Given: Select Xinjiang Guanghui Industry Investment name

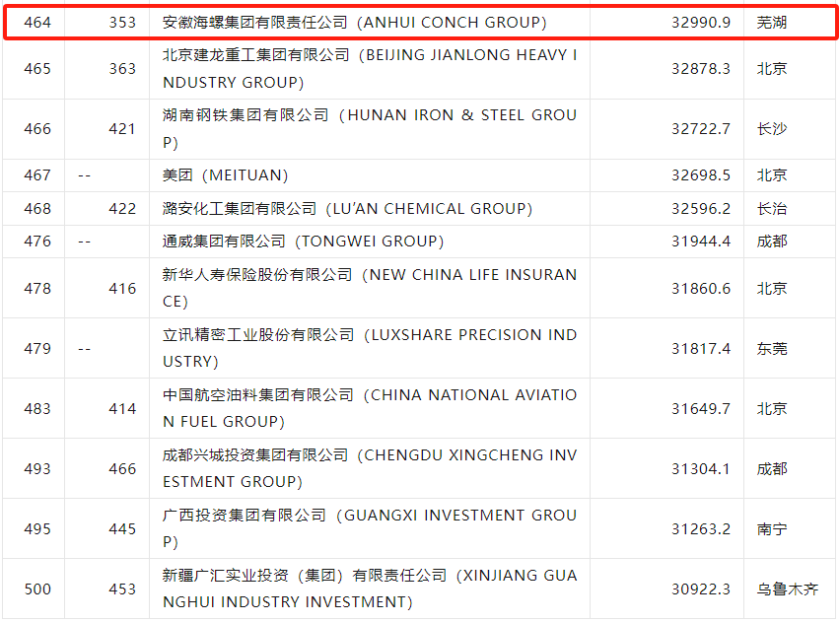Looking at the screenshot, I should tap(370, 589).
